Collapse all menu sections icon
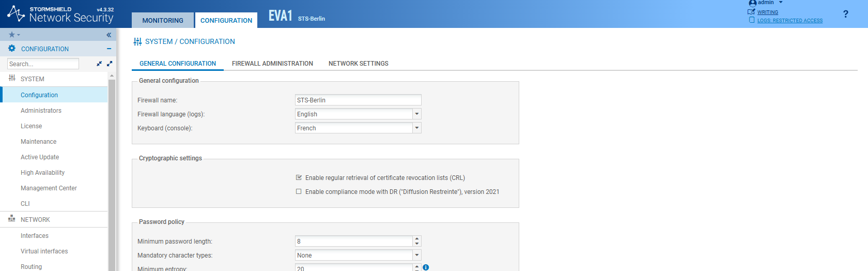868x271 pixels. (99, 64)
